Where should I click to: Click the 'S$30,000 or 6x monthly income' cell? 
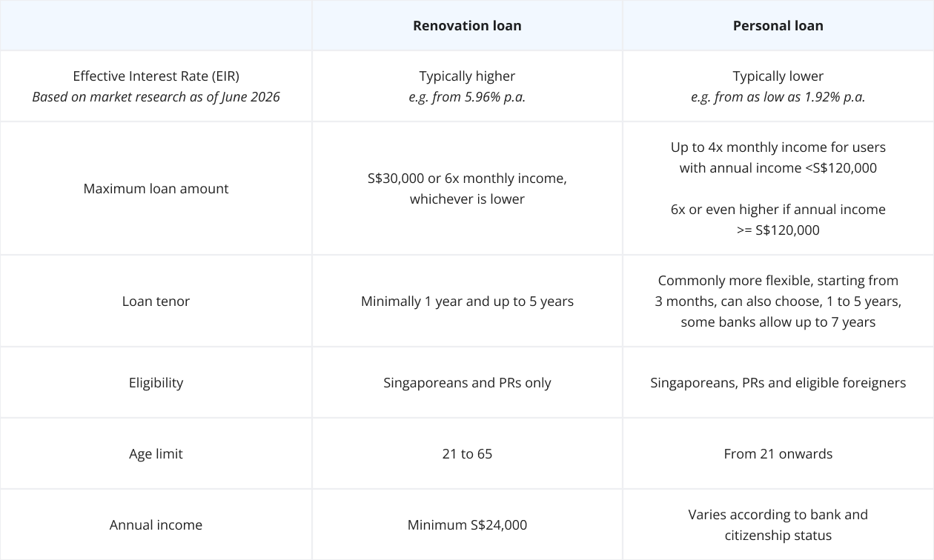click(x=467, y=188)
